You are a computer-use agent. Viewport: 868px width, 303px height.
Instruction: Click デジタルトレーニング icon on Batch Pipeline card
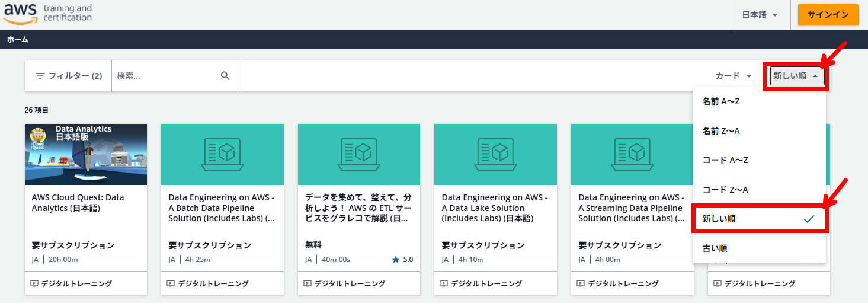pos(171,283)
